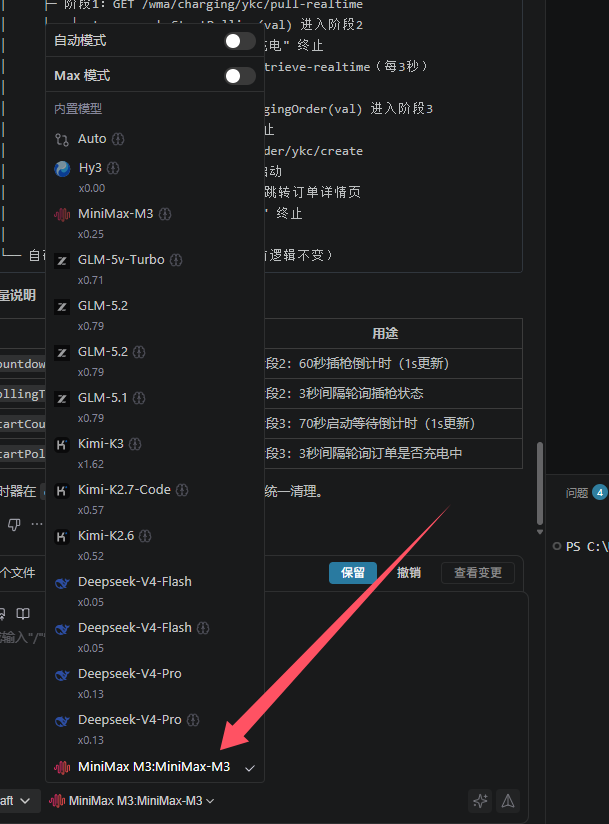Click the thinking icon beside Kimi-K2.6
The width and height of the screenshot is (609, 824).
[x=145, y=536]
